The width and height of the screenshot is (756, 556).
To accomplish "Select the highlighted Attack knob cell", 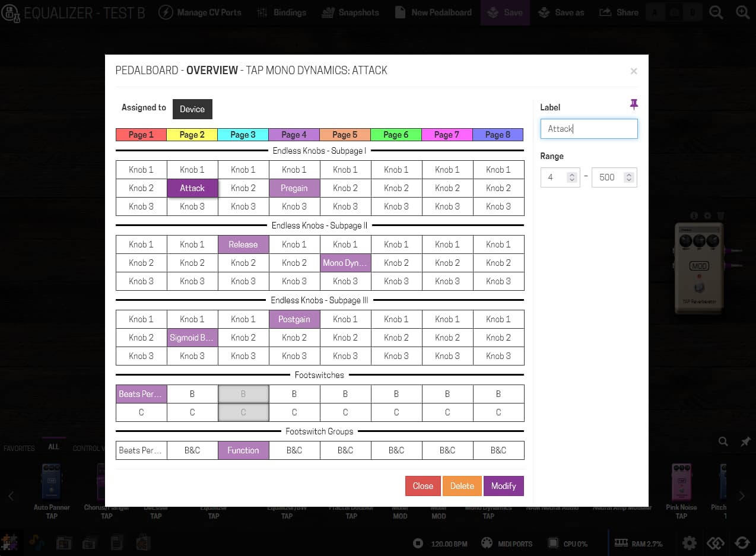I will click(x=192, y=188).
